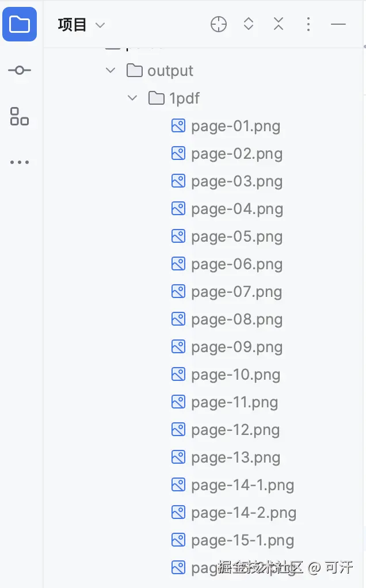The image size is (366, 588).
Task: Collapse the 1pdf folder chevron
Action: [132, 98]
